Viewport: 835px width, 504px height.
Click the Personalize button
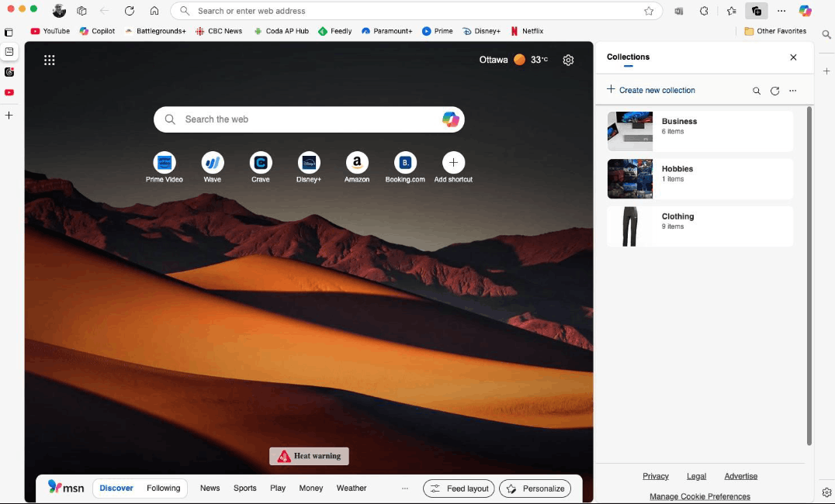pyautogui.click(x=535, y=488)
